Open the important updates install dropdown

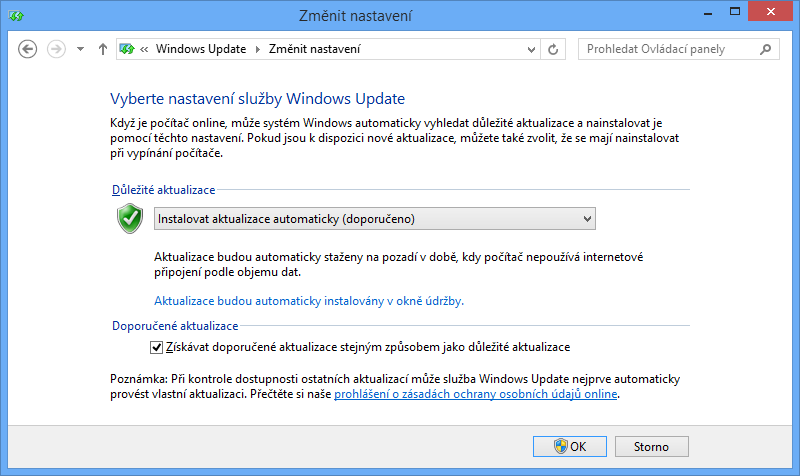pyautogui.click(x=375, y=218)
